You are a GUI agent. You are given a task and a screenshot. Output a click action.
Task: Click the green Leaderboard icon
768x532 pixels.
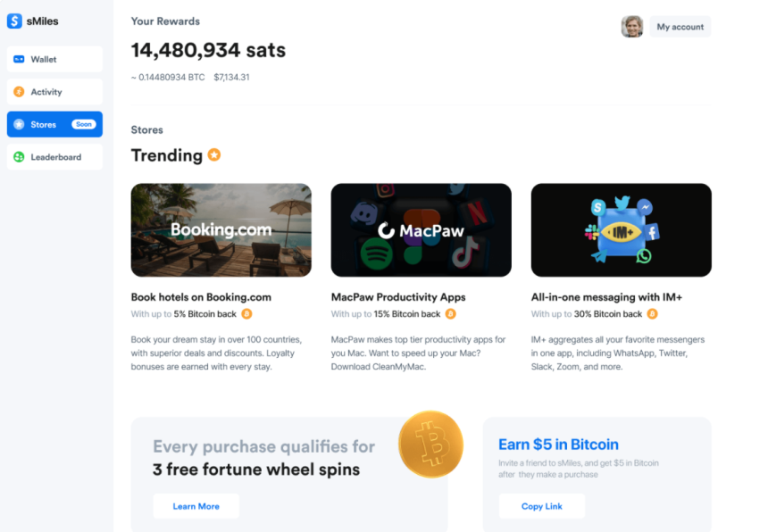tap(19, 157)
